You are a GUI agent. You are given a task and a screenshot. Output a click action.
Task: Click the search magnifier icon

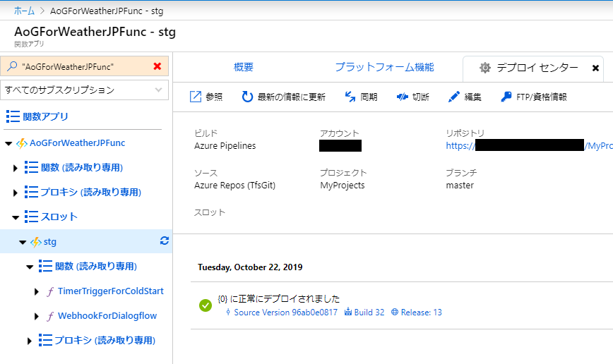click(12, 66)
